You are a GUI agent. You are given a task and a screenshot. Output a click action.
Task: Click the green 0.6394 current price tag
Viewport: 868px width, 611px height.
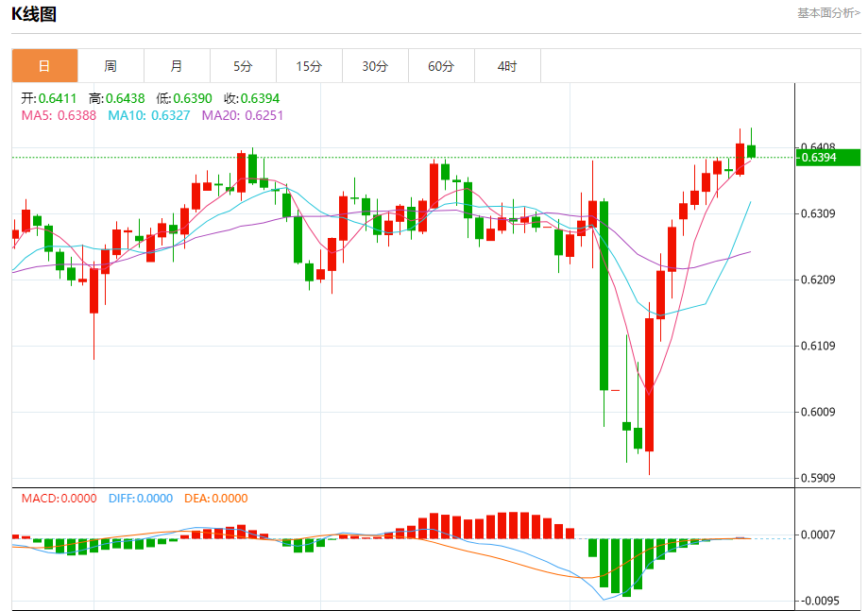[x=828, y=157]
